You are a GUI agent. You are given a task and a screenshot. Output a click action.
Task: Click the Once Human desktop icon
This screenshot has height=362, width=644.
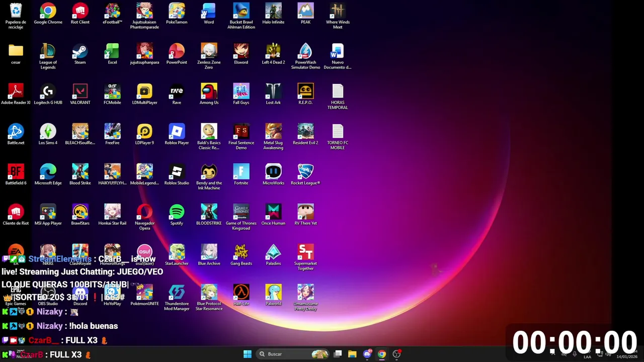pos(273,215)
